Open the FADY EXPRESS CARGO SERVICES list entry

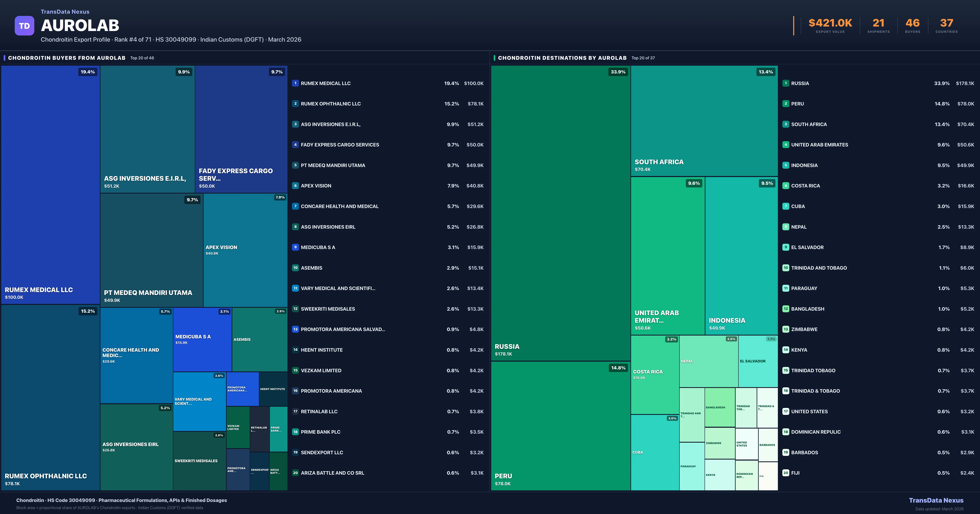tap(340, 145)
